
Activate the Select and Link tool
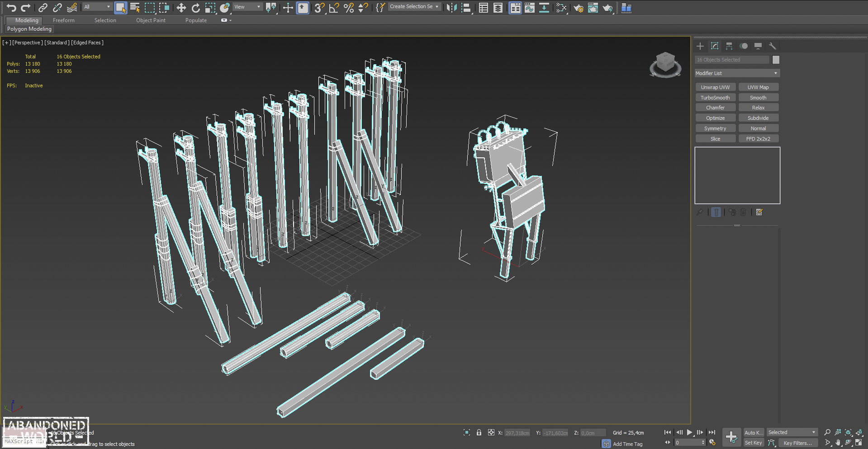coord(43,7)
